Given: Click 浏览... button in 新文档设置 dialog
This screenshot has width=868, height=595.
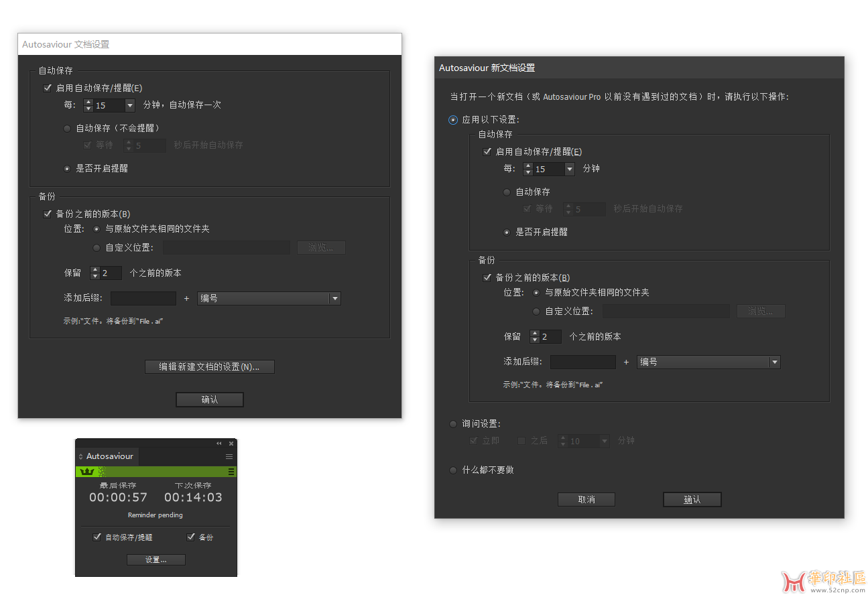Looking at the screenshot, I should (x=761, y=312).
